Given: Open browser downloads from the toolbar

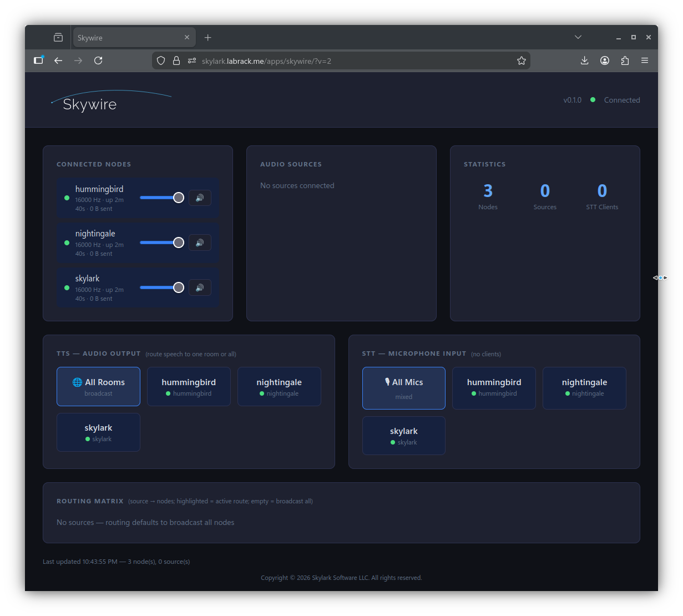Looking at the screenshot, I should [x=584, y=60].
